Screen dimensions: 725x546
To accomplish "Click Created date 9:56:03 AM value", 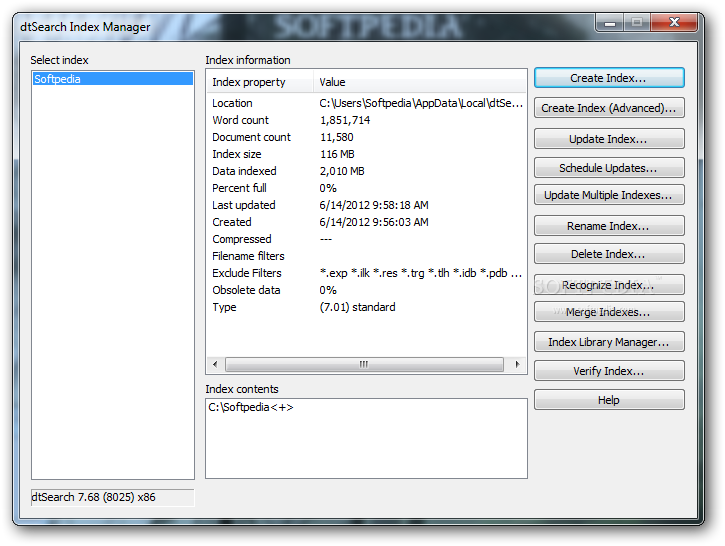I will coord(374,222).
